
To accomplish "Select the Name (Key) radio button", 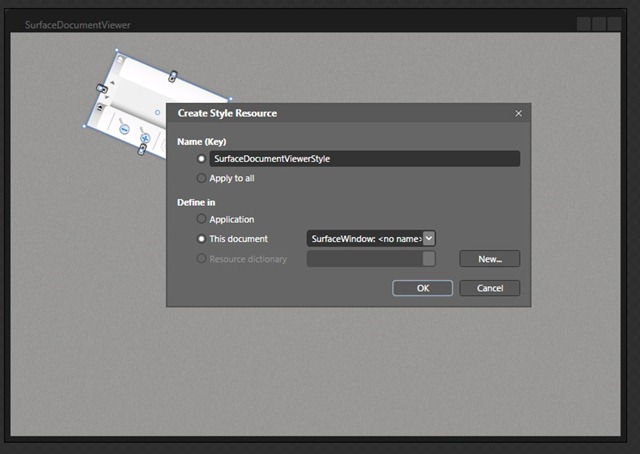I will (x=202, y=158).
